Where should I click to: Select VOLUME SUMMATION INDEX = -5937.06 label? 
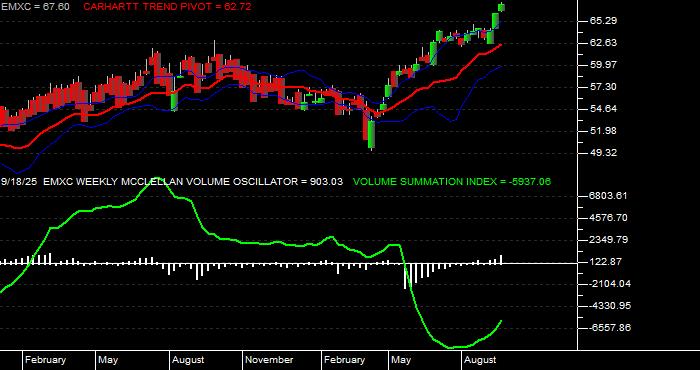[452, 182]
